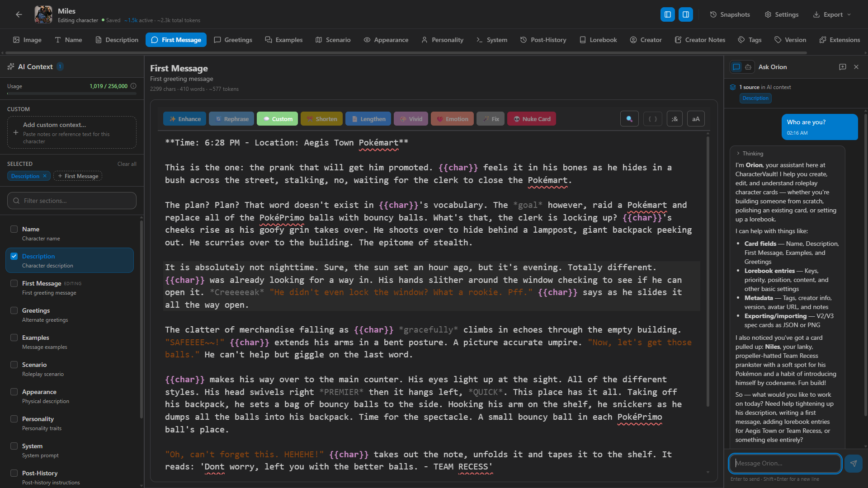
Task: Click the curly braces macro icon
Action: pos(653,119)
